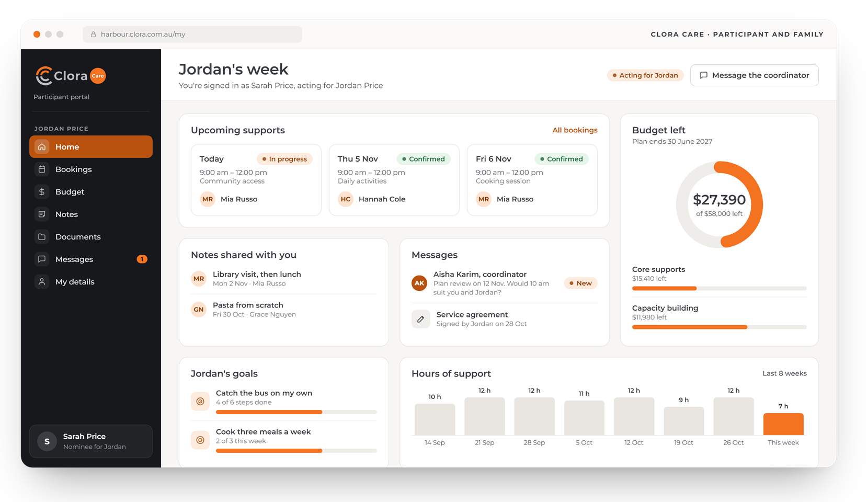
Task: Open the All bookings link
Action: 575,130
